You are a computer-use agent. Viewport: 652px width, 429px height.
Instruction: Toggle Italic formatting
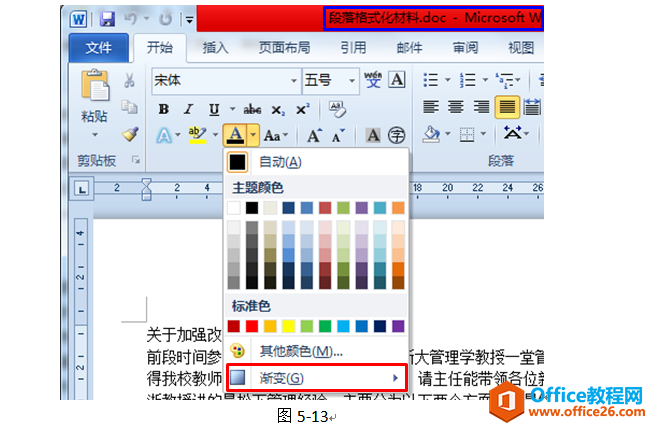coord(188,109)
